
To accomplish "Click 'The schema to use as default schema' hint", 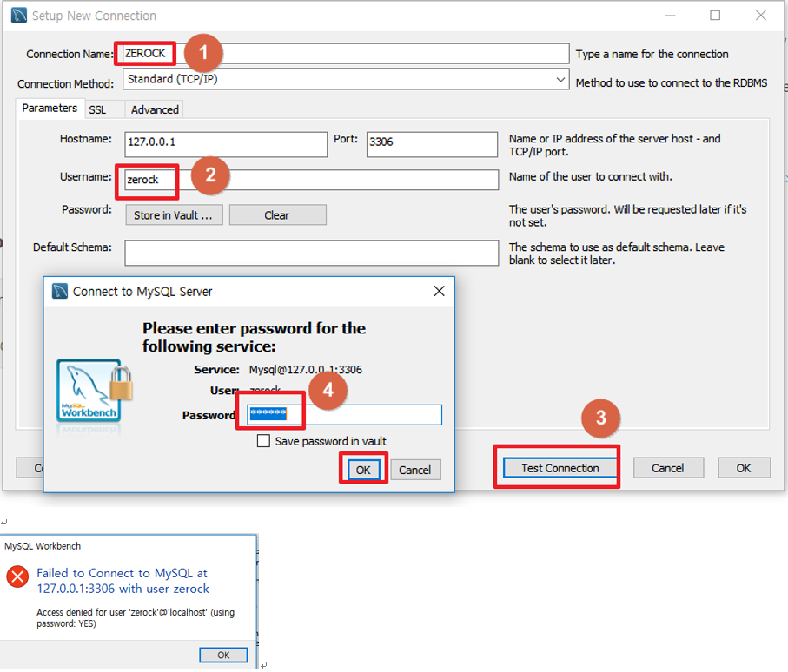I will 617,254.
